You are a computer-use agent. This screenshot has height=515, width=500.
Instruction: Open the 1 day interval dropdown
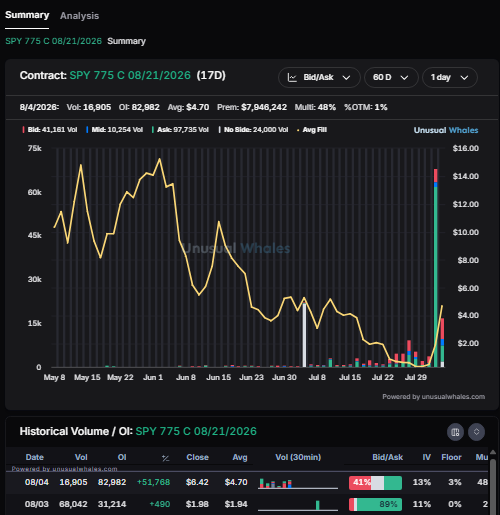click(x=450, y=77)
